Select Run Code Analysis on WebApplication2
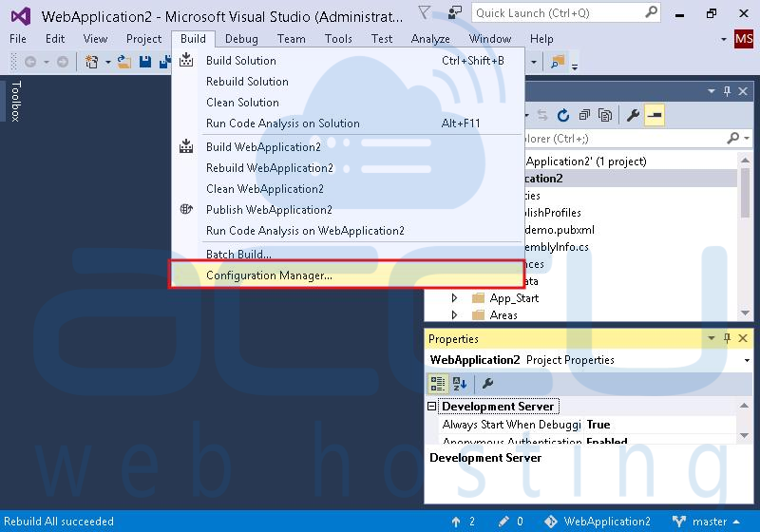This screenshot has height=532, width=760. (348, 230)
